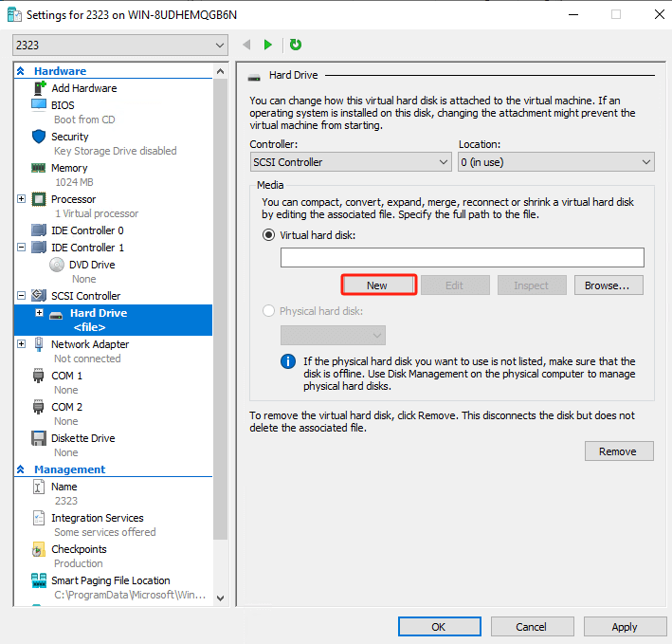Image resolution: width=672 pixels, height=644 pixels.
Task: Expand the Hard Drive tree node
Action: pos(40,313)
